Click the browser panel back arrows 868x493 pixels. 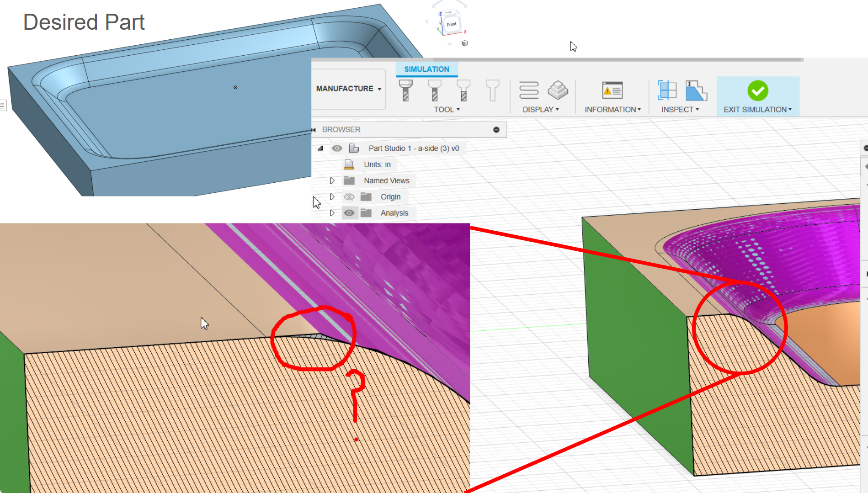tap(314, 130)
